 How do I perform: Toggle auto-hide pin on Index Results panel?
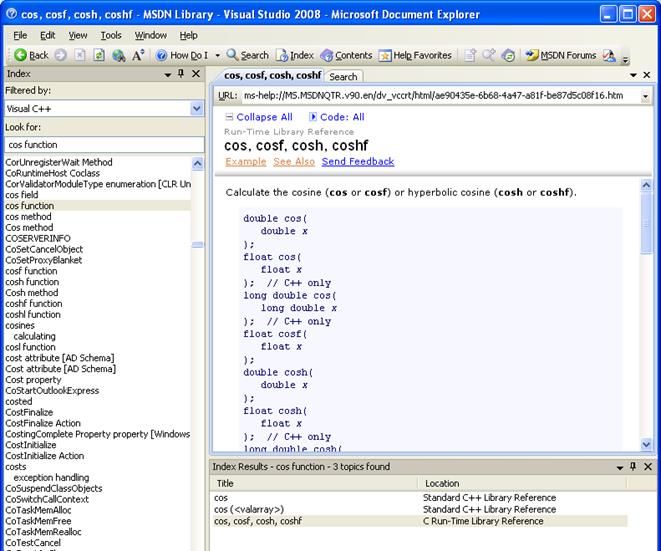(x=633, y=466)
